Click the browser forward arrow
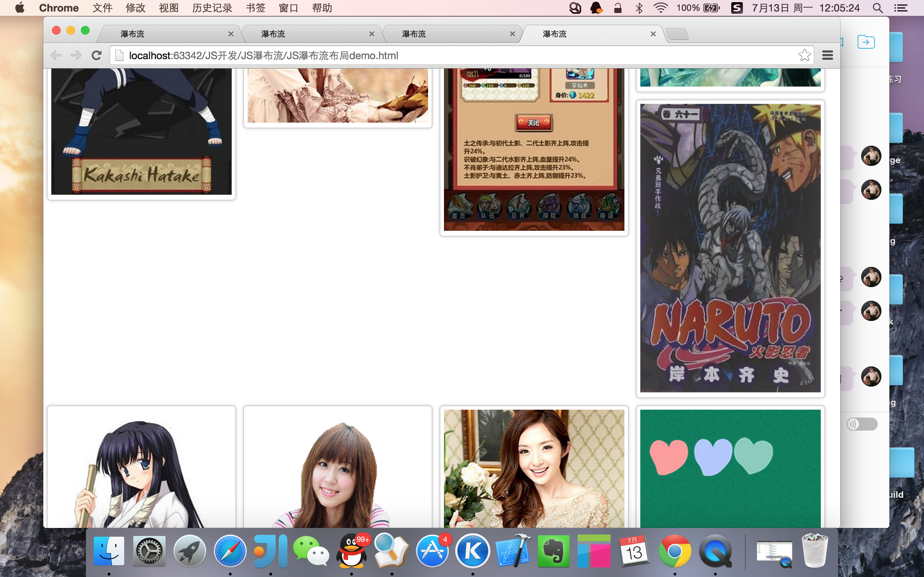 pyautogui.click(x=76, y=55)
